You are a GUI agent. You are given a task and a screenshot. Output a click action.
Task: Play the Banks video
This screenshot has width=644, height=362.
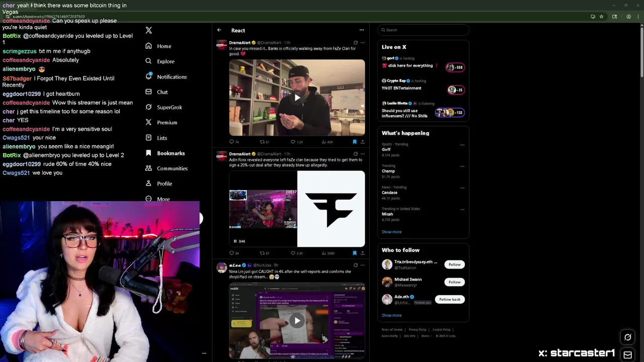[x=297, y=98]
